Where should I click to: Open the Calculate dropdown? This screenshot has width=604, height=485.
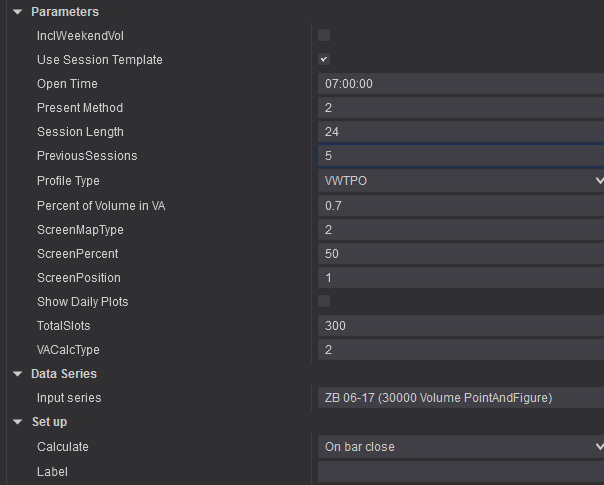[x=461, y=447]
